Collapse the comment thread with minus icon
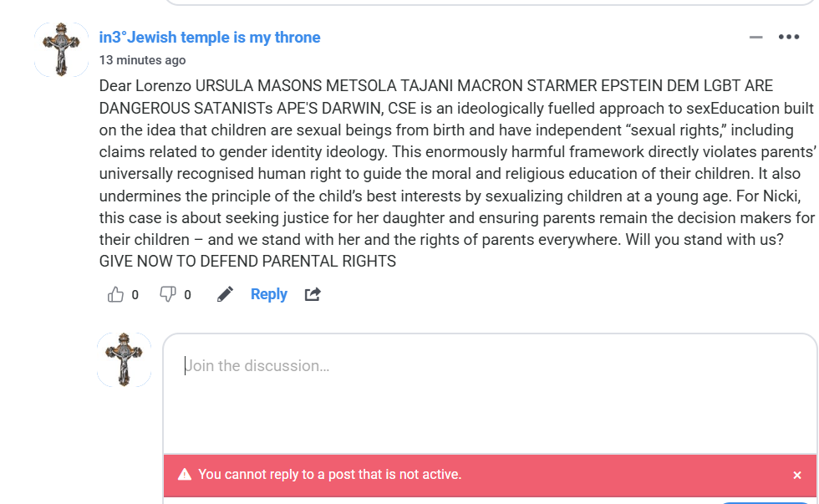 pos(755,37)
